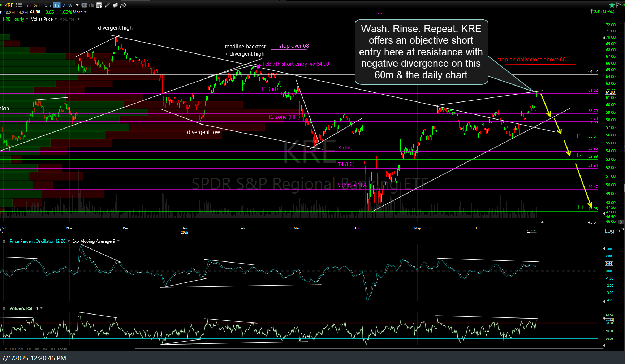This screenshot has height=364, width=625.
Task: Click the KRE ticker symbol field
Action: [x=9, y=5]
